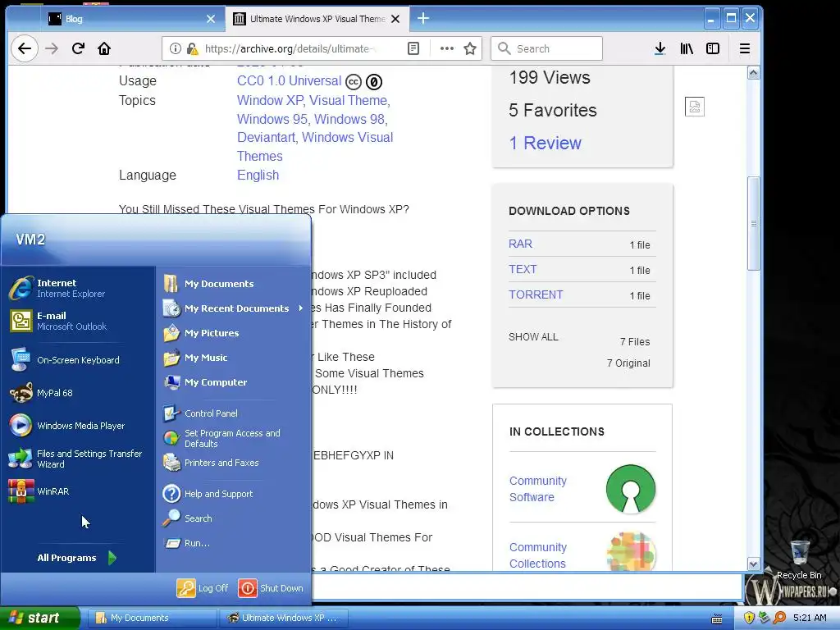
Task: Open Set Program Access and Defaults
Action: click(x=234, y=438)
